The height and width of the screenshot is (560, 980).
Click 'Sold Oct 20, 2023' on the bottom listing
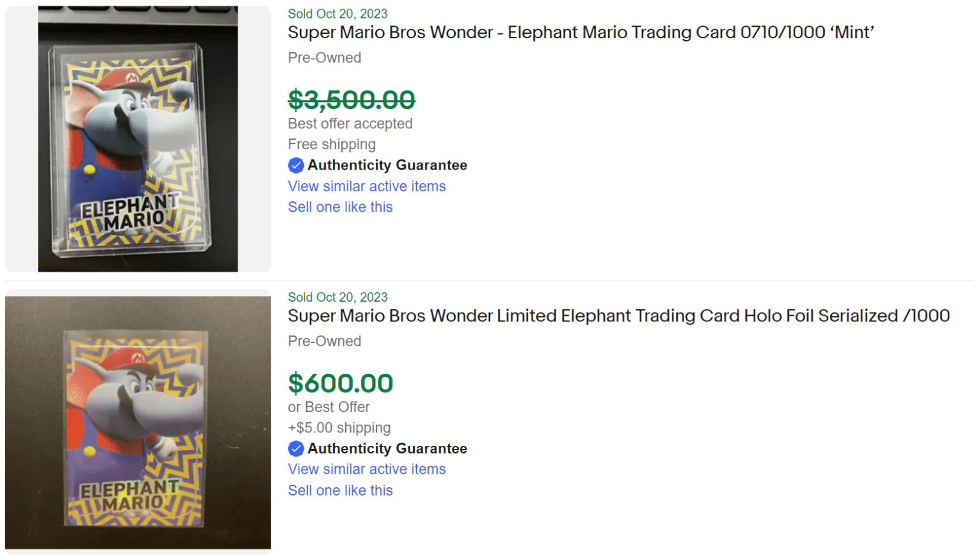[338, 297]
